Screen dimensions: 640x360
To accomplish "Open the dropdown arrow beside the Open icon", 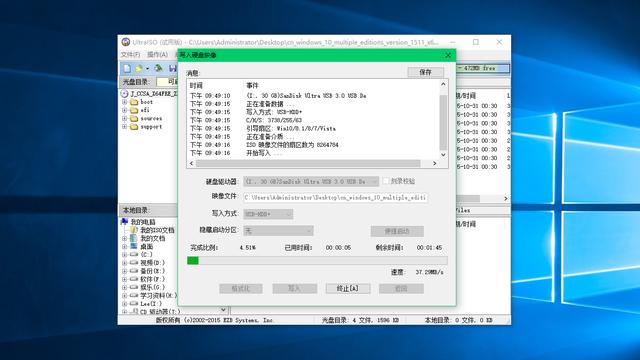I will pyautogui.click(x=147, y=69).
